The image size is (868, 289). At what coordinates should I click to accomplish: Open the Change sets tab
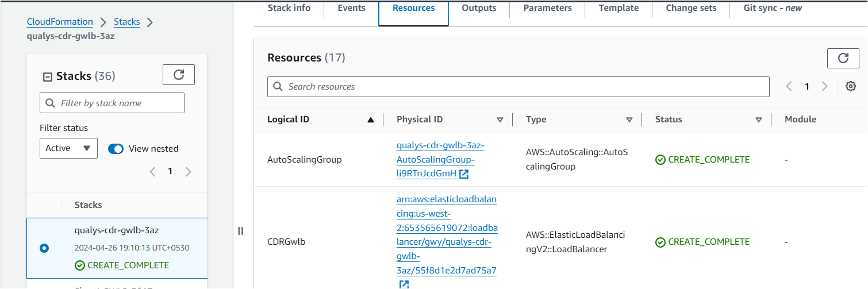coord(691,8)
